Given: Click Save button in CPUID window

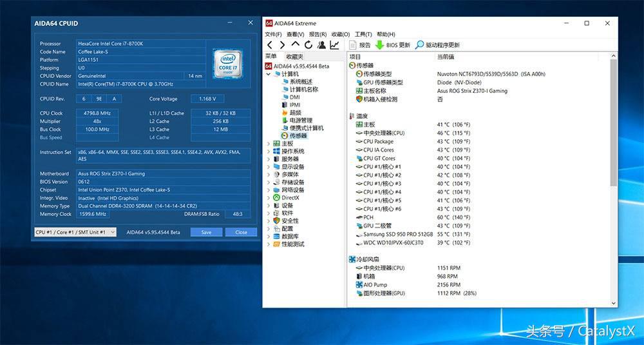Looking at the screenshot, I should [206, 232].
